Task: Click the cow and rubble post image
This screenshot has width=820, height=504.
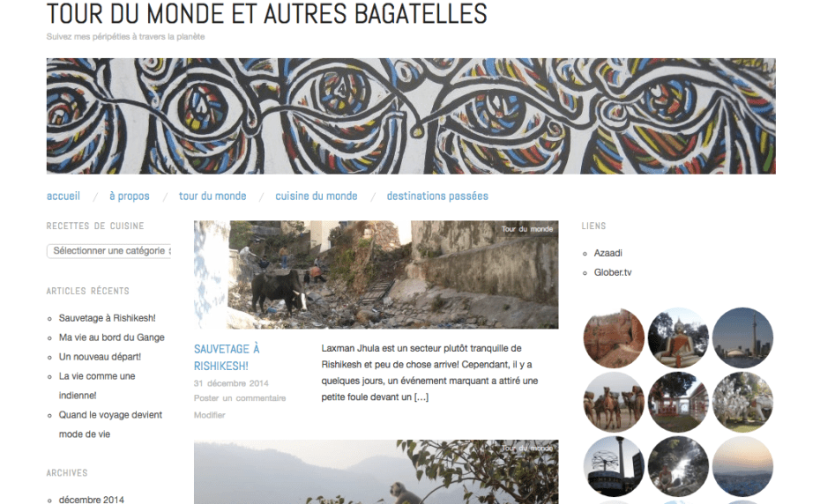Action: (376, 275)
